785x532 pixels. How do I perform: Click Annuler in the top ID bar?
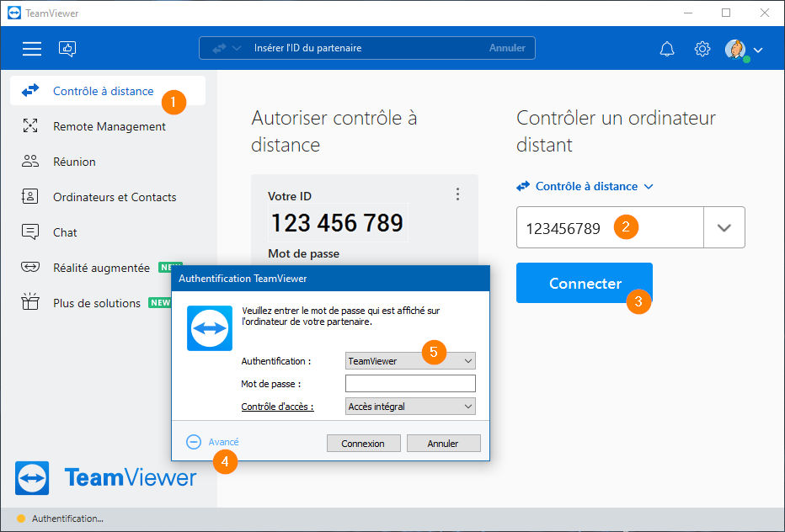tap(507, 48)
